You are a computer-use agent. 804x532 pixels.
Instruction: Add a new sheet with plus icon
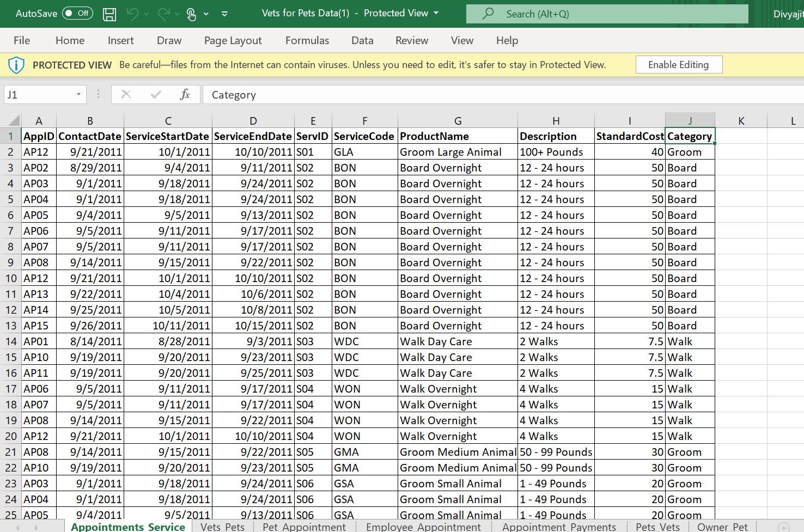pos(783,527)
